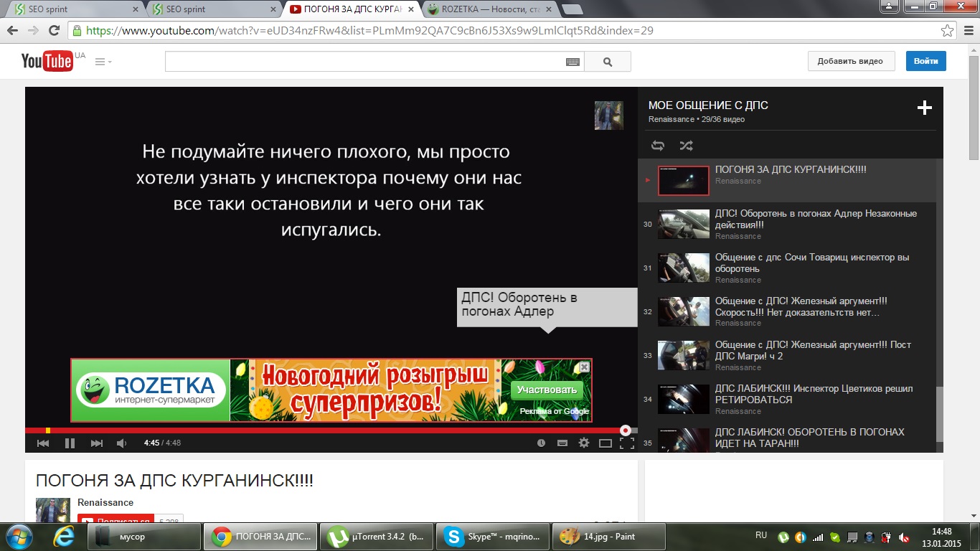Image resolution: width=980 pixels, height=551 pixels.
Task: Switch to the Skype taskbar window
Action: tap(493, 537)
